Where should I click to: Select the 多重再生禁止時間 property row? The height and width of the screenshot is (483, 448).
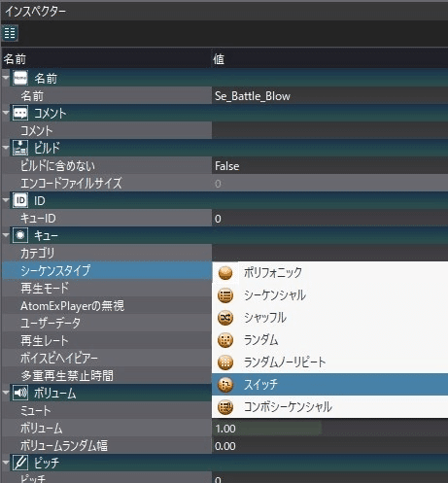pyautogui.click(x=107, y=375)
